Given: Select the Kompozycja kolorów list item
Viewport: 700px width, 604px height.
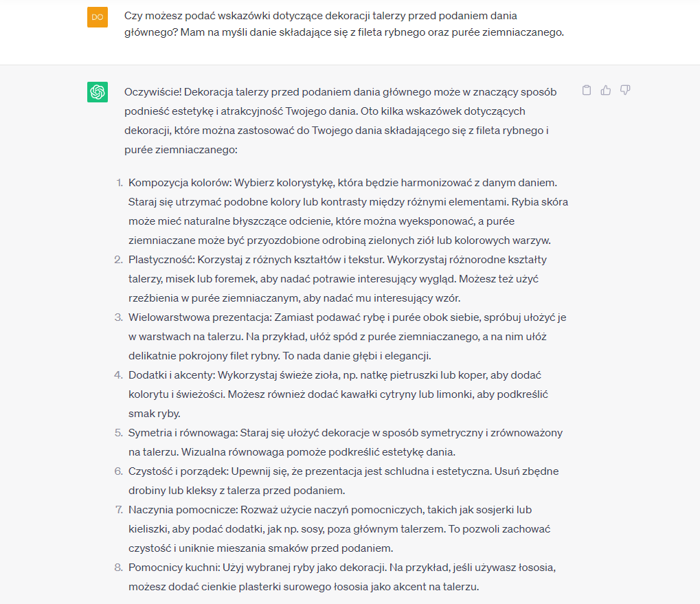Looking at the screenshot, I should coord(348,212).
